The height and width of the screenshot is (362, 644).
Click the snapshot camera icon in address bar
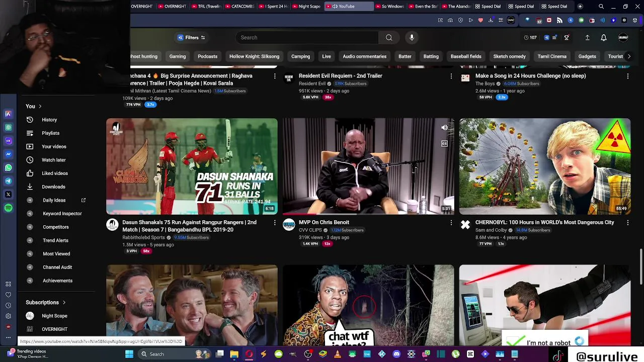[x=450, y=20]
